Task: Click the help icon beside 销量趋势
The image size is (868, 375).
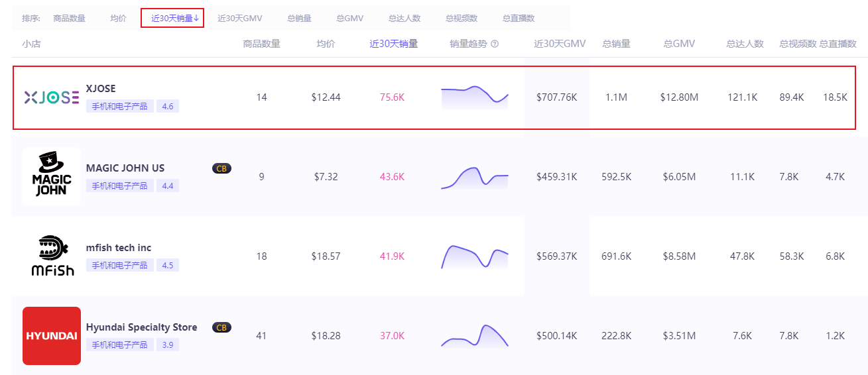Action: point(494,44)
